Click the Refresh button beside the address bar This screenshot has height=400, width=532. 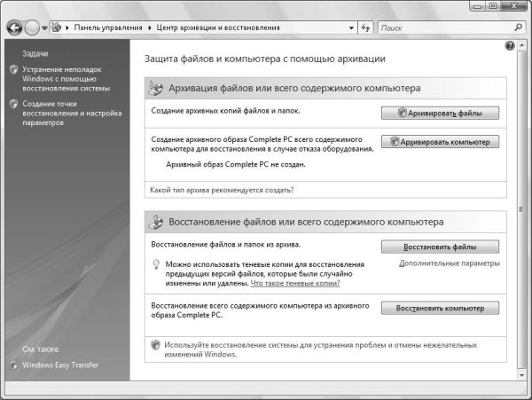tap(365, 27)
